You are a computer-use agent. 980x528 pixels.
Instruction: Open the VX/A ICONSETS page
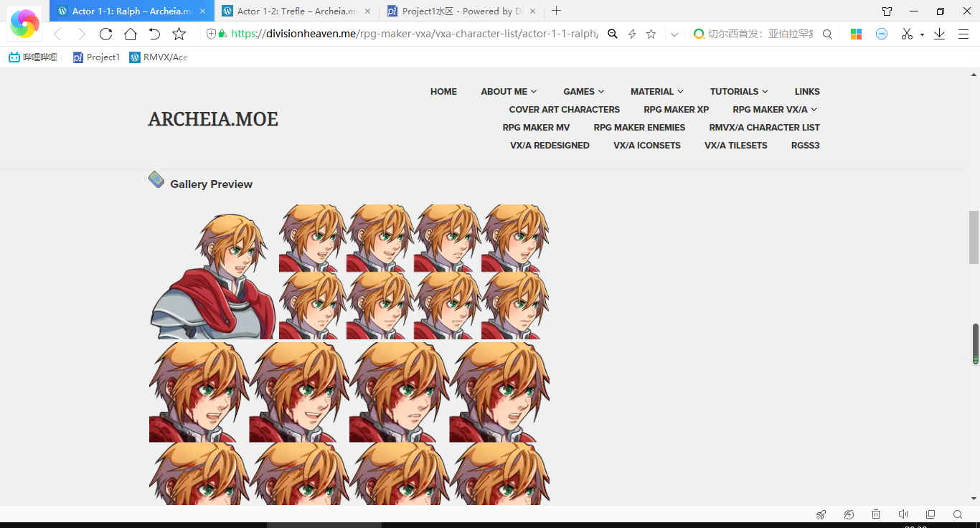tap(646, 145)
